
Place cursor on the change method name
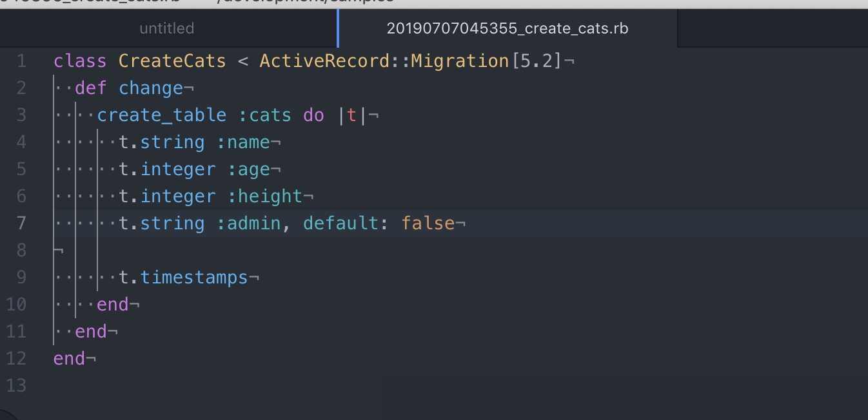151,88
